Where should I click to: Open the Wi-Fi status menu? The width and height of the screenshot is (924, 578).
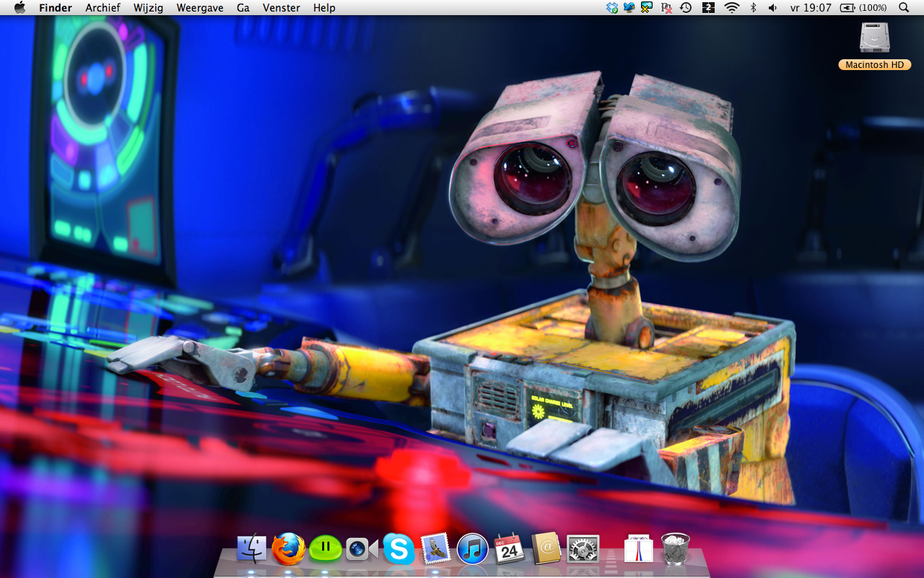pos(732,8)
